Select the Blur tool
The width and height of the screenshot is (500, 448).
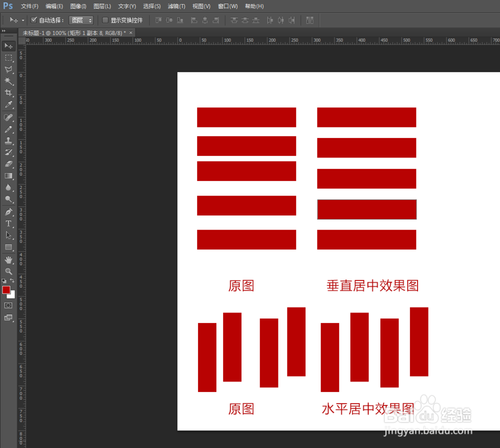(8, 187)
